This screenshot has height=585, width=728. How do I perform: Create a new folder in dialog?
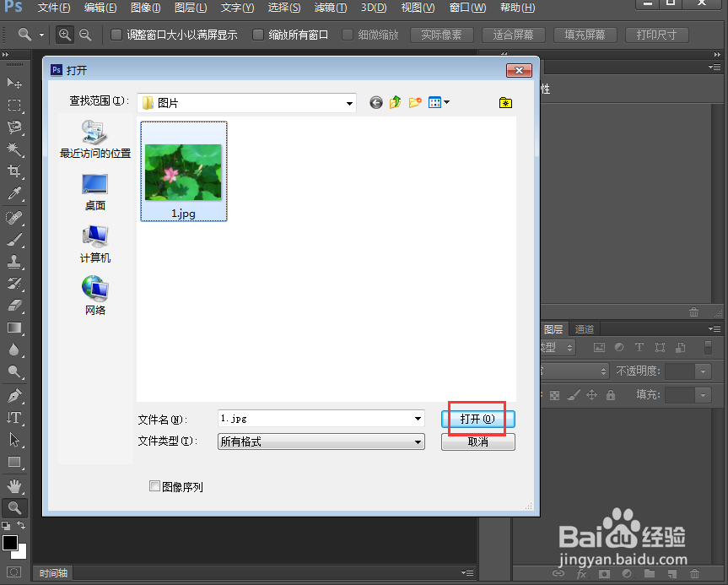pyautogui.click(x=415, y=102)
